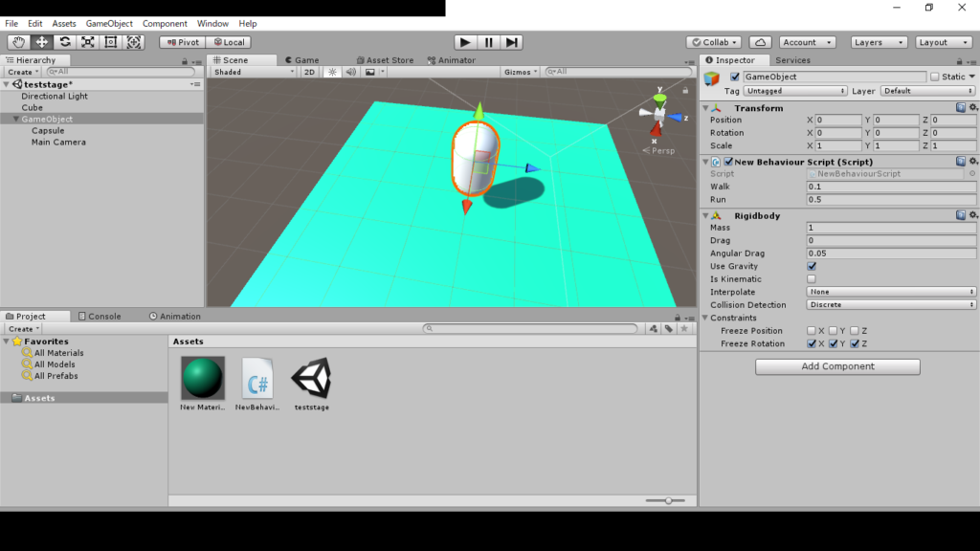The width and height of the screenshot is (980, 551).
Task: Toggle the scene lighting icon
Action: tap(332, 72)
